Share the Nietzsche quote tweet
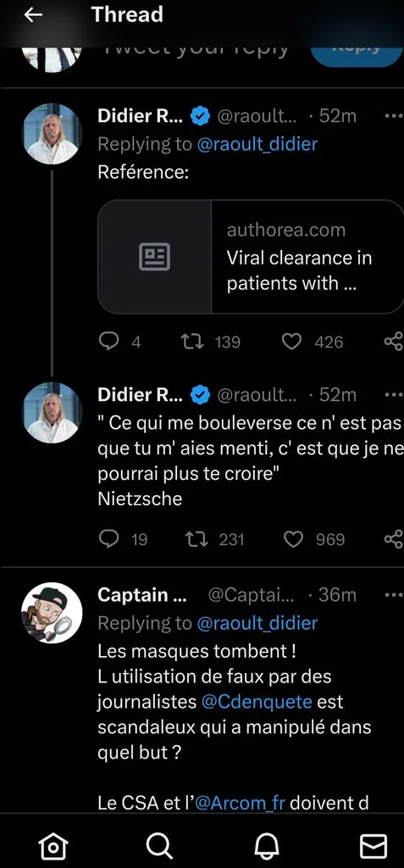The image size is (404, 868). click(394, 538)
